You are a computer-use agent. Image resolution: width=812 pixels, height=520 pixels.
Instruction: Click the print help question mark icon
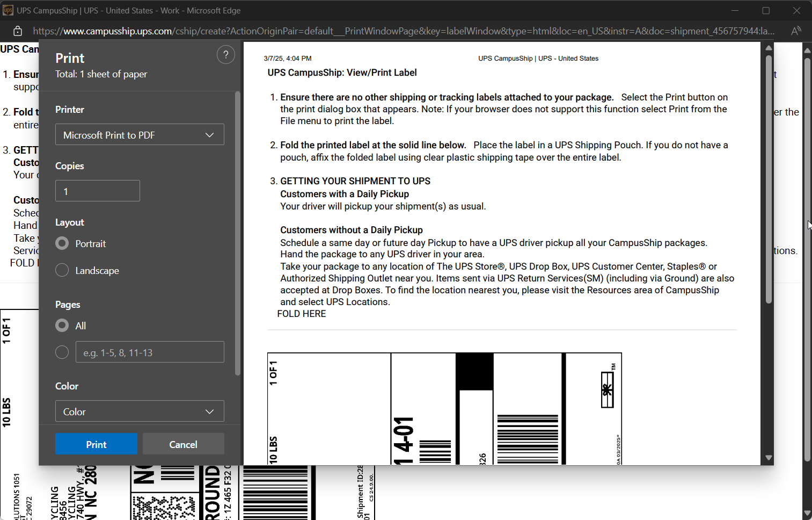pos(225,55)
